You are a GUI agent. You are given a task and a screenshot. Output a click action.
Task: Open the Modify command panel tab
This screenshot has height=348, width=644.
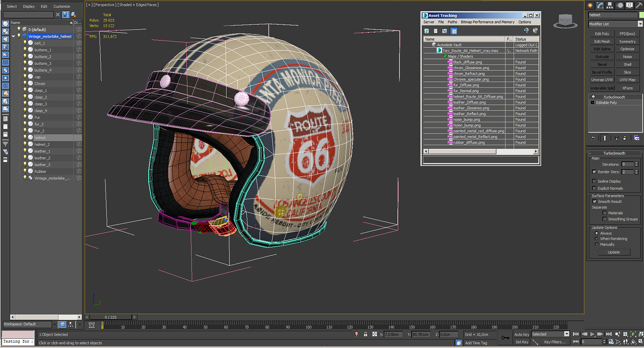pos(600,5)
